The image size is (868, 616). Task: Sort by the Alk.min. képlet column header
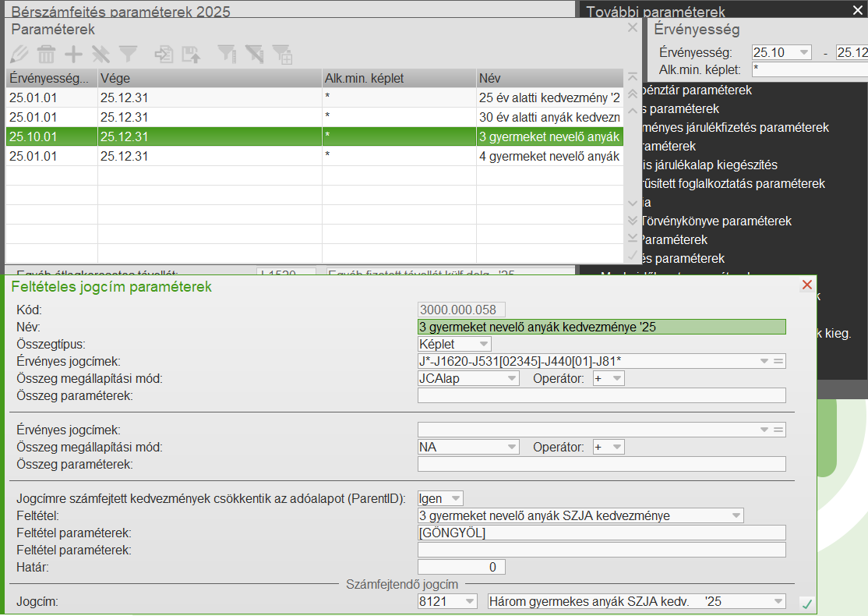pos(399,78)
